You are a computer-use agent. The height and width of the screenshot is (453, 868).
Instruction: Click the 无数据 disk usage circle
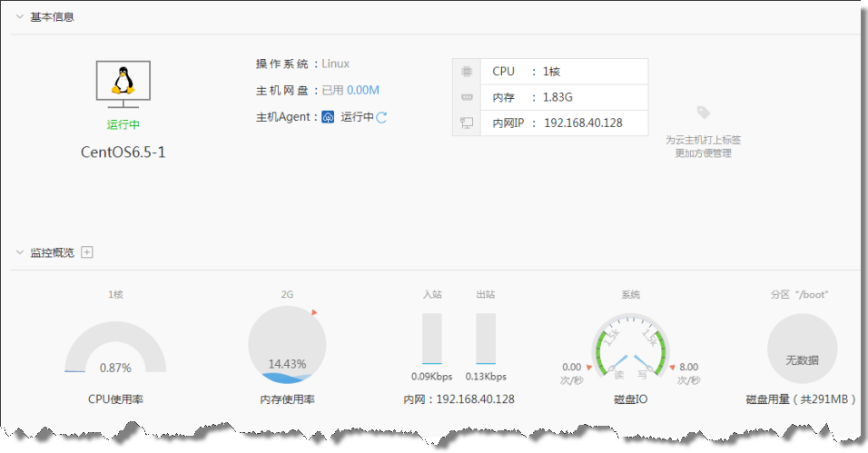802,350
